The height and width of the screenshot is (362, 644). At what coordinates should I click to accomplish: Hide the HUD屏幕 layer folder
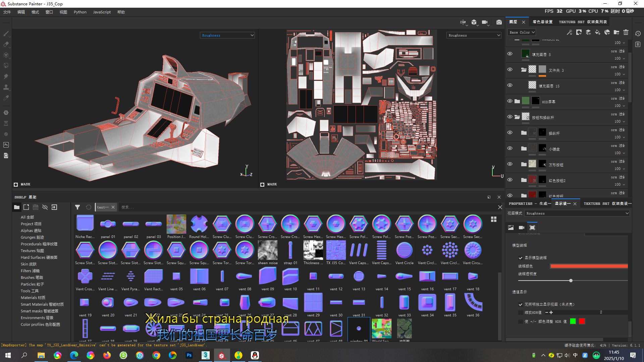coord(510,101)
